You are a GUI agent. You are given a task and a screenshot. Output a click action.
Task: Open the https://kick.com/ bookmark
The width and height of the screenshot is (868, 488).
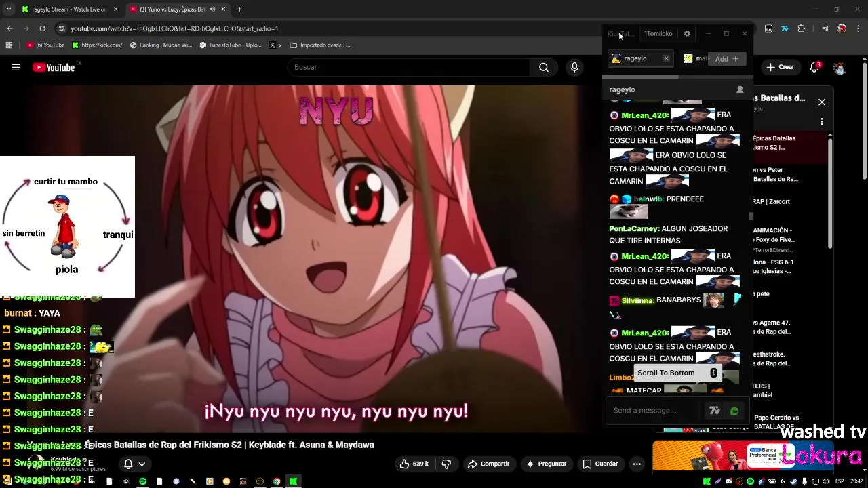tap(97, 45)
